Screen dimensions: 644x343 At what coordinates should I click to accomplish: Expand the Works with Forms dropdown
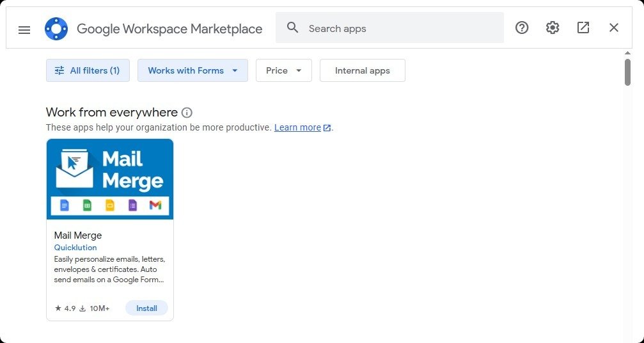coord(192,70)
